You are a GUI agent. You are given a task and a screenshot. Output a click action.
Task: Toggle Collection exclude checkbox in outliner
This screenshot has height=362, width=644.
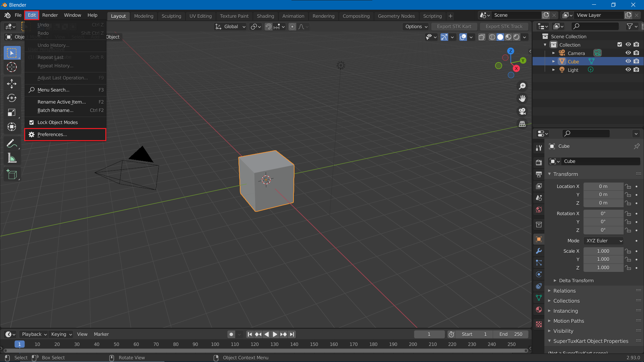tap(620, 45)
